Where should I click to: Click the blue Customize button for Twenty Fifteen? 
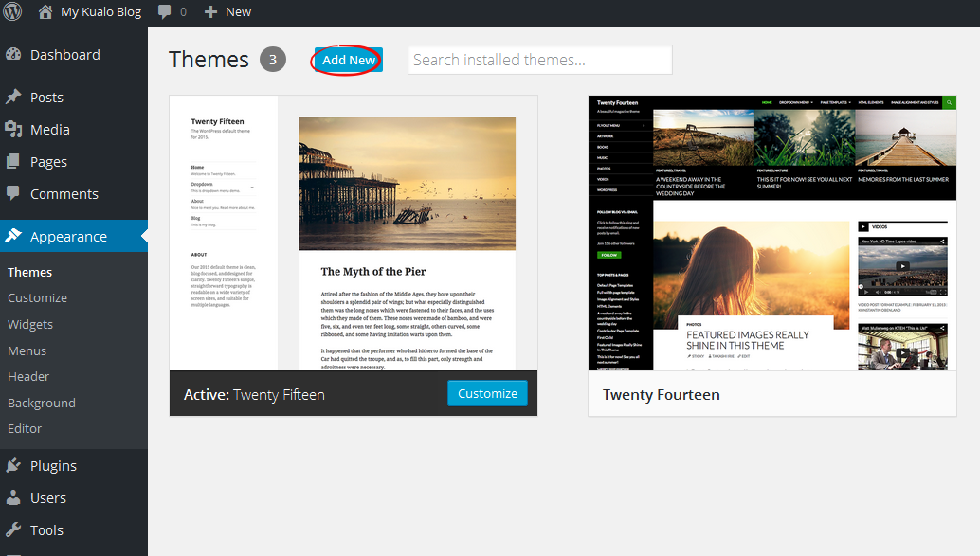point(487,394)
